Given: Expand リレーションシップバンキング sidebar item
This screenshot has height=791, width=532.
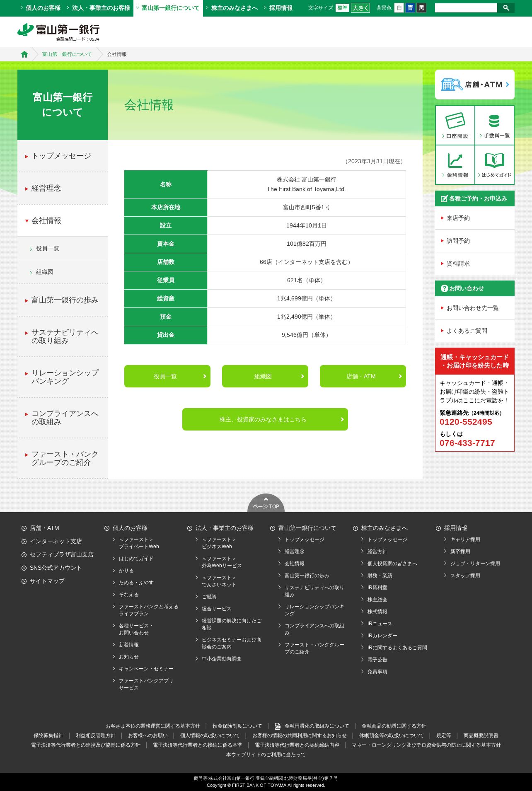Looking at the screenshot, I should point(63,377).
